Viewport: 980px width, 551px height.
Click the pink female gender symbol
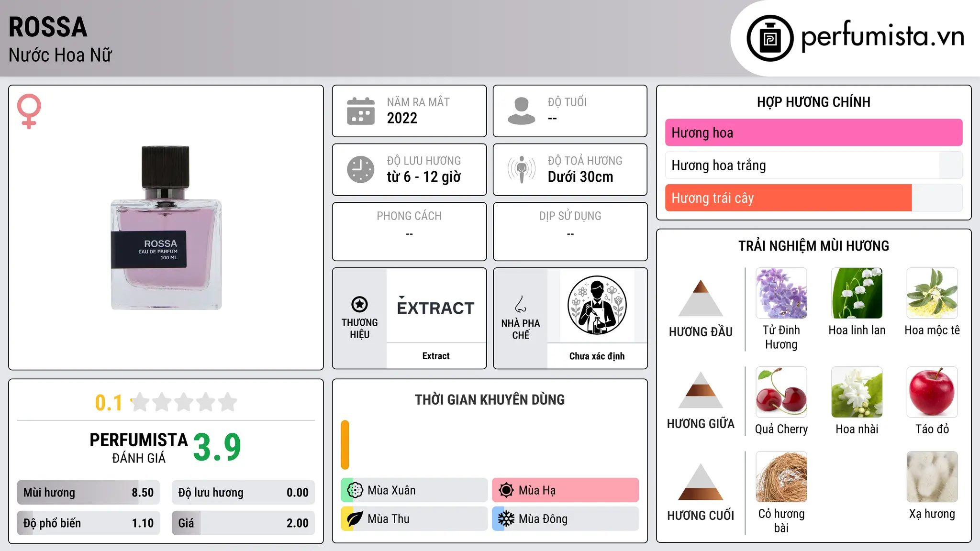pyautogui.click(x=29, y=111)
